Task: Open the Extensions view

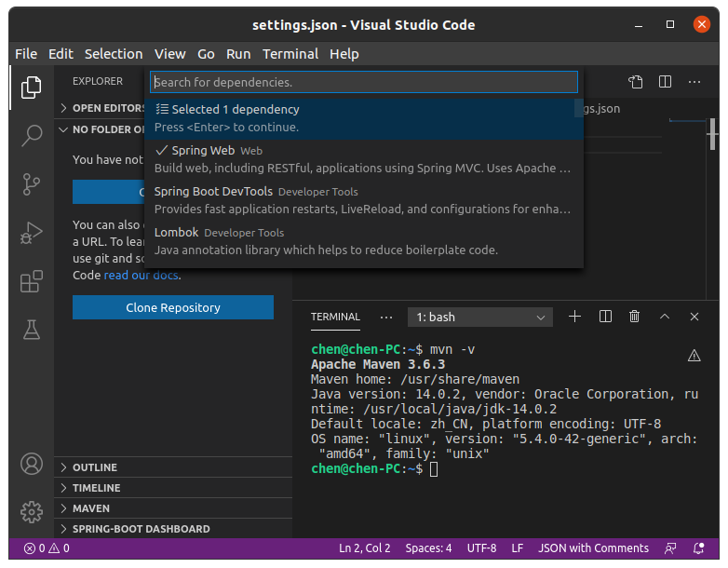Action: click(31, 281)
